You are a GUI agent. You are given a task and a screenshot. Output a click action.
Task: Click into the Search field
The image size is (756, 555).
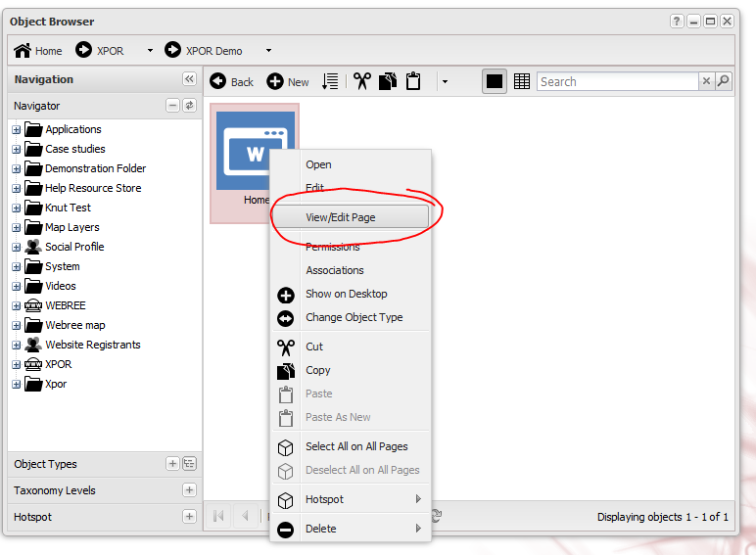tap(618, 81)
